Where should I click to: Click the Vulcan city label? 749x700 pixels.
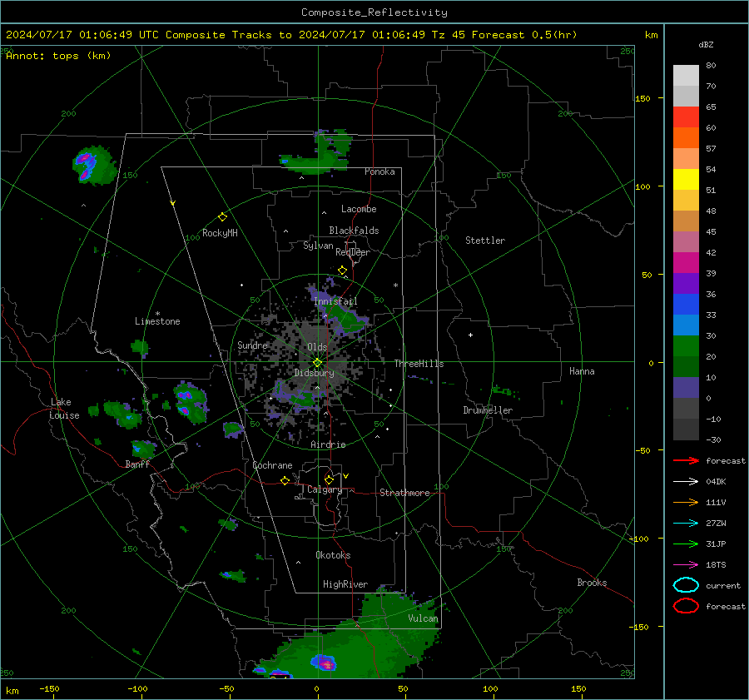coord(423,618)
